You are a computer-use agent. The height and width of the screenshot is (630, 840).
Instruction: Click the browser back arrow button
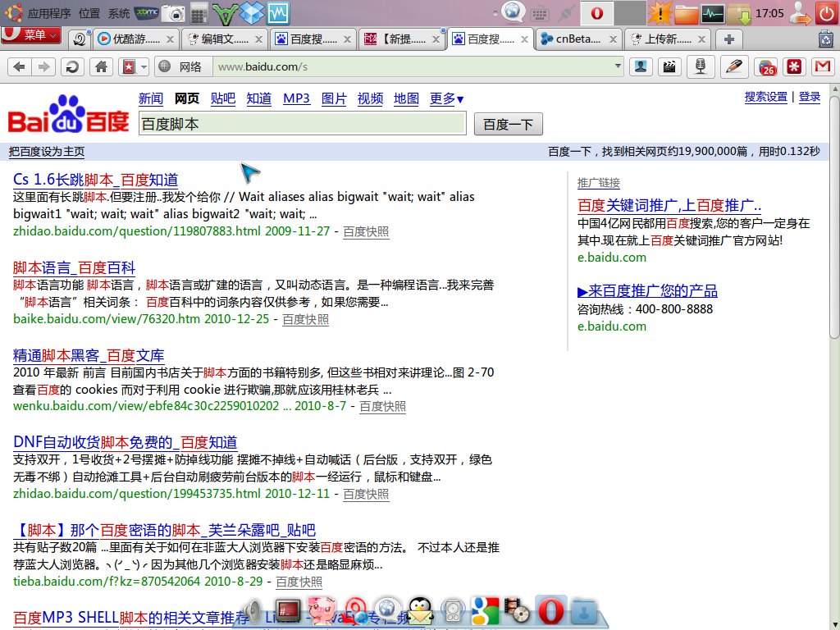[x=19, y=67]
